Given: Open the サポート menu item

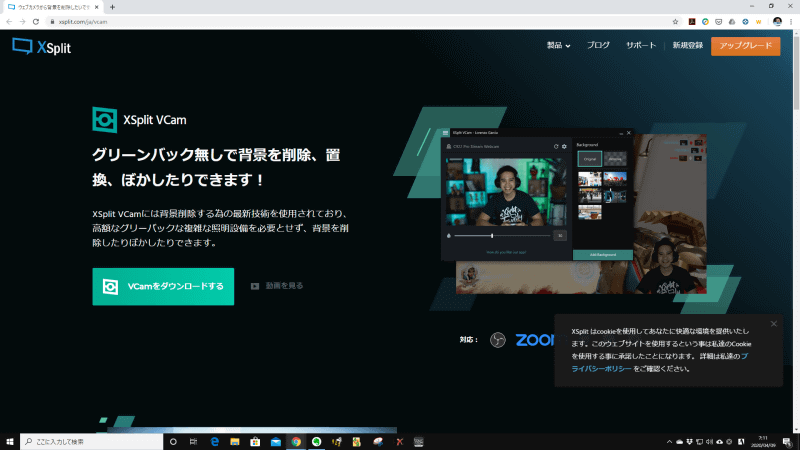Looking at the screenshot, I should tap(641, 45).
